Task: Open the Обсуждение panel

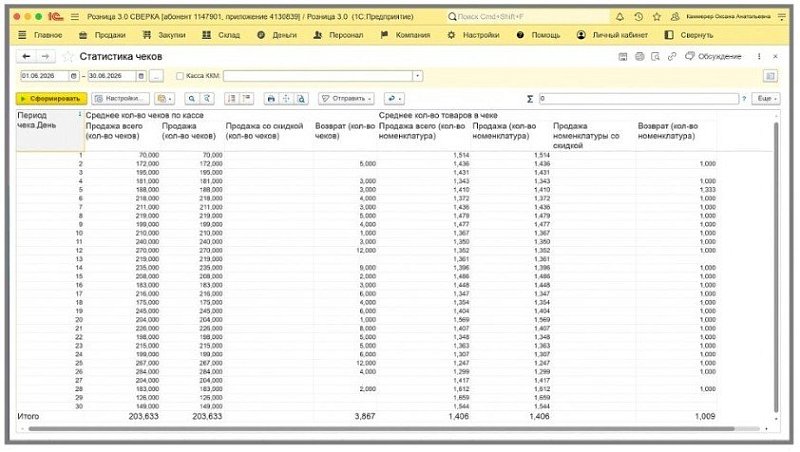Action: (x=713, y=57)
